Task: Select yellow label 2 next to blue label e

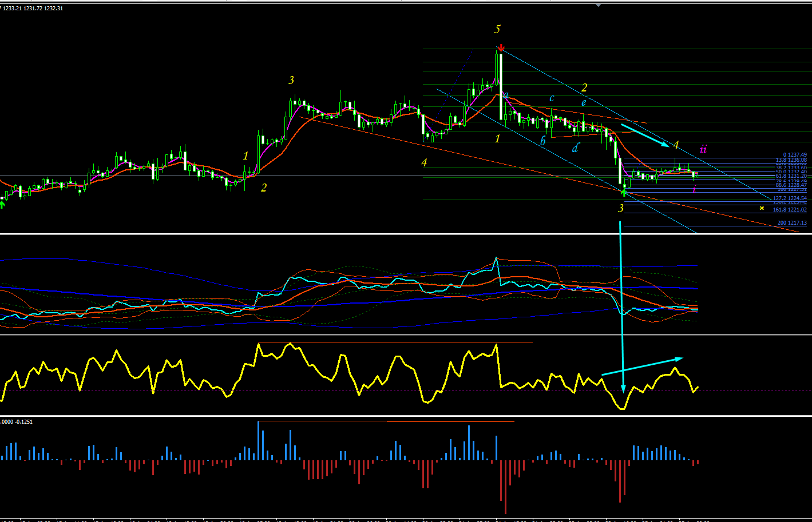Action: click(584, 88)
